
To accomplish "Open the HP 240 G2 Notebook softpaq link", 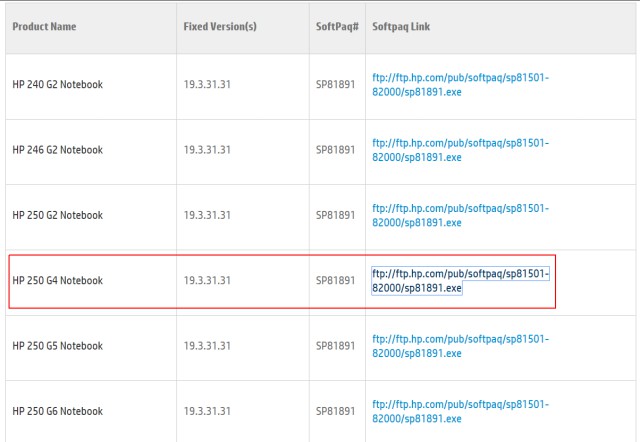I will click(460, 85).
